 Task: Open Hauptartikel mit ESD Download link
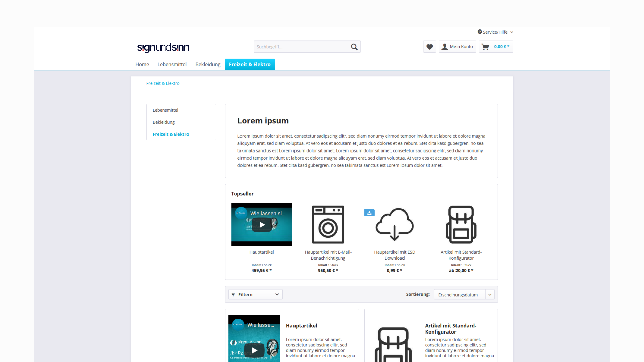(x=395, y=255)
